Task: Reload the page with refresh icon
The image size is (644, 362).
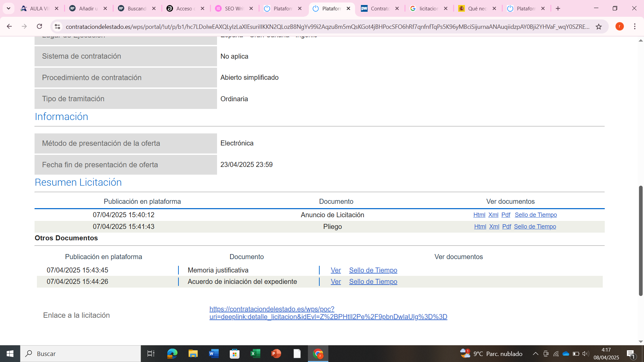Action: coord(39,26)
